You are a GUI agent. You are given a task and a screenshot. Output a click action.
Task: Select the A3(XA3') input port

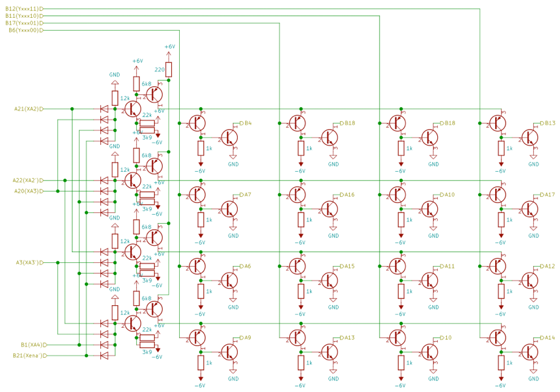point(29,262)
